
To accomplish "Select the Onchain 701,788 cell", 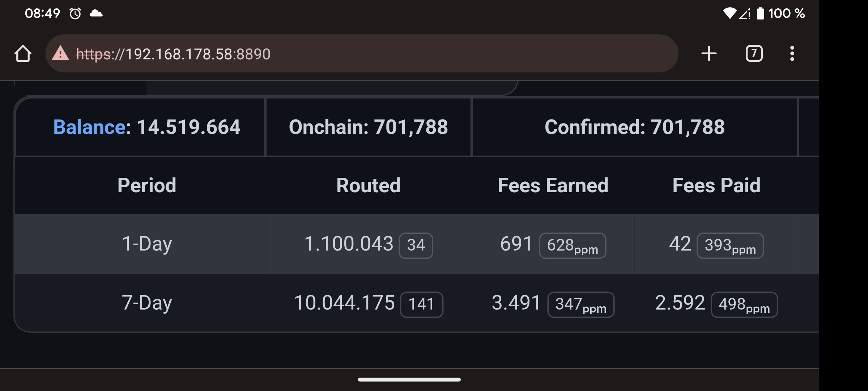I will [x=369, y=127].
